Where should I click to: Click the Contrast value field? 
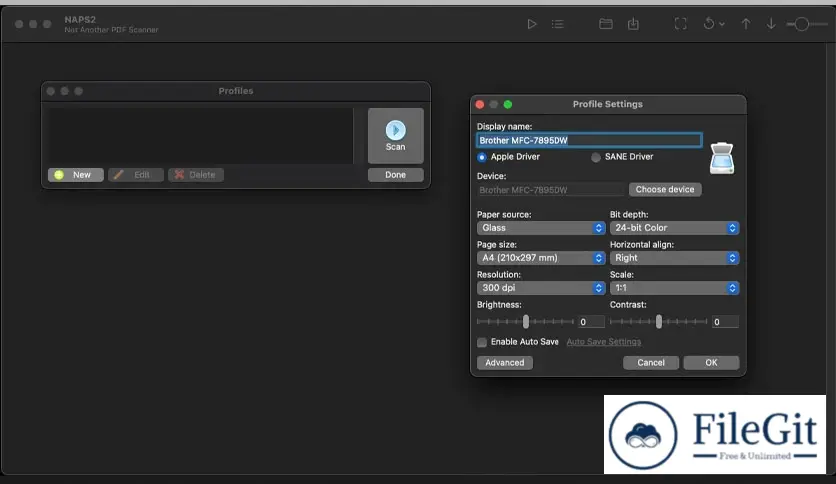coord(725,322)
